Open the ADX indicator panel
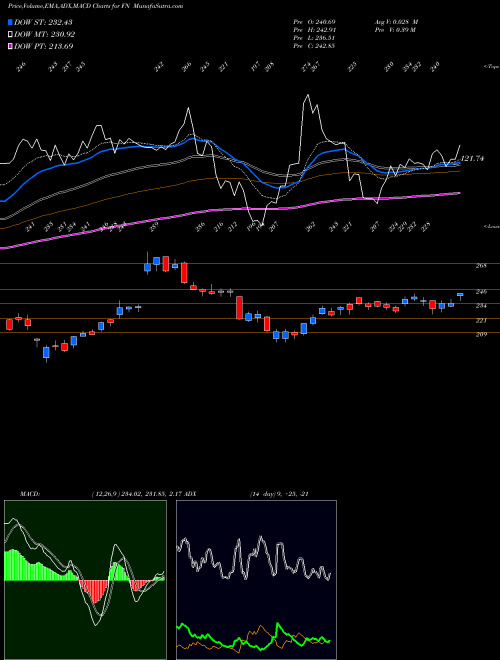This screenshot has height=660, width=500. click(x=256, y=580)
